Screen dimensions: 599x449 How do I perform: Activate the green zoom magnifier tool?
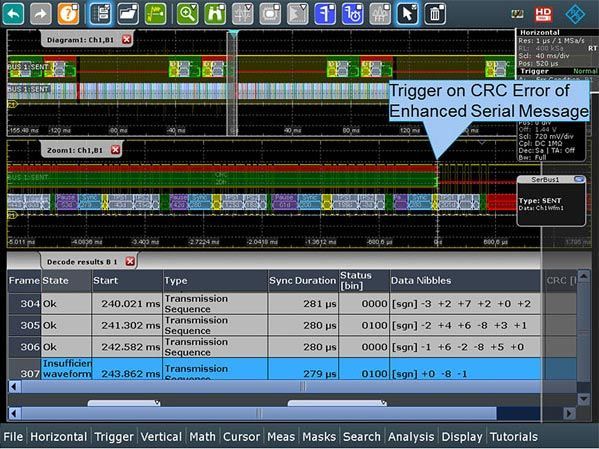(187, 14)
